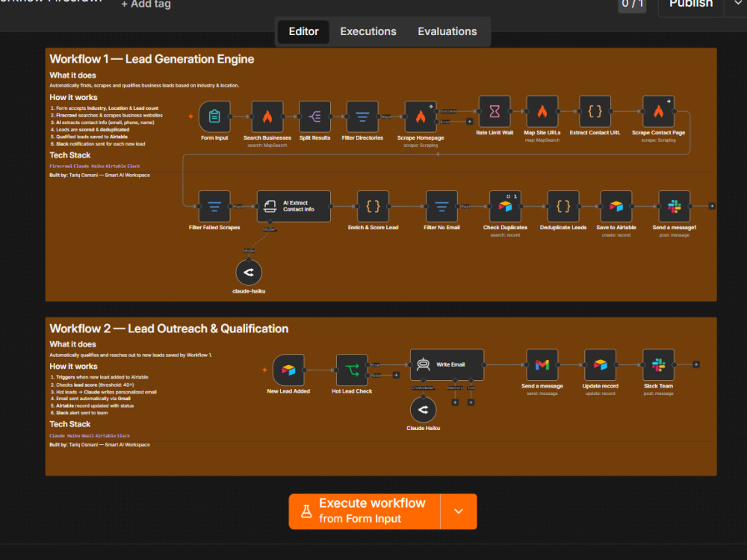Open the Split Results node

[315, 116]
